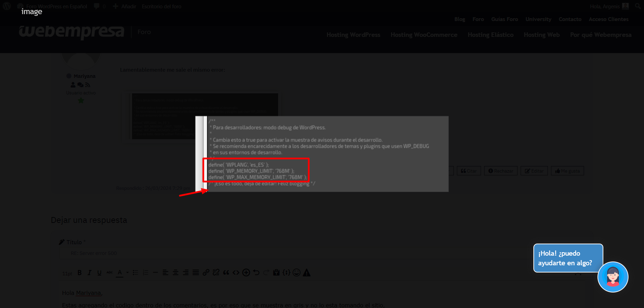Click the Me gusta button
The image size is (644, 308).
568,171
